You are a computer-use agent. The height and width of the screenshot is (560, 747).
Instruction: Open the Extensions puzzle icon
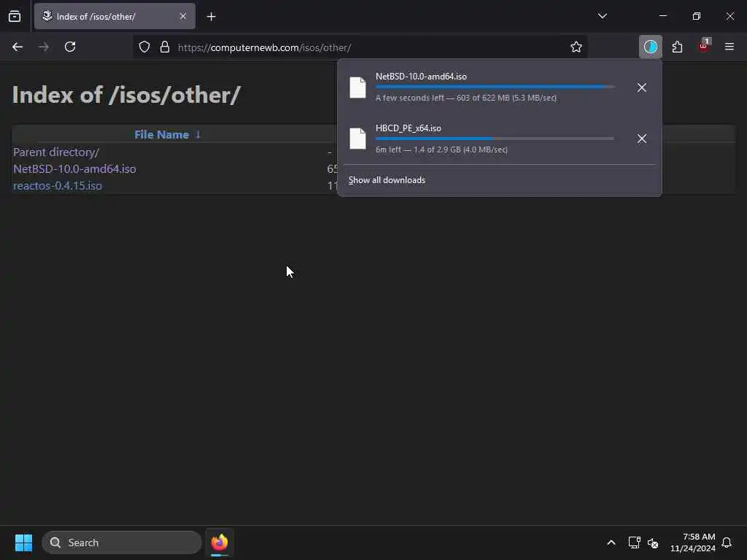coord(677,47)
